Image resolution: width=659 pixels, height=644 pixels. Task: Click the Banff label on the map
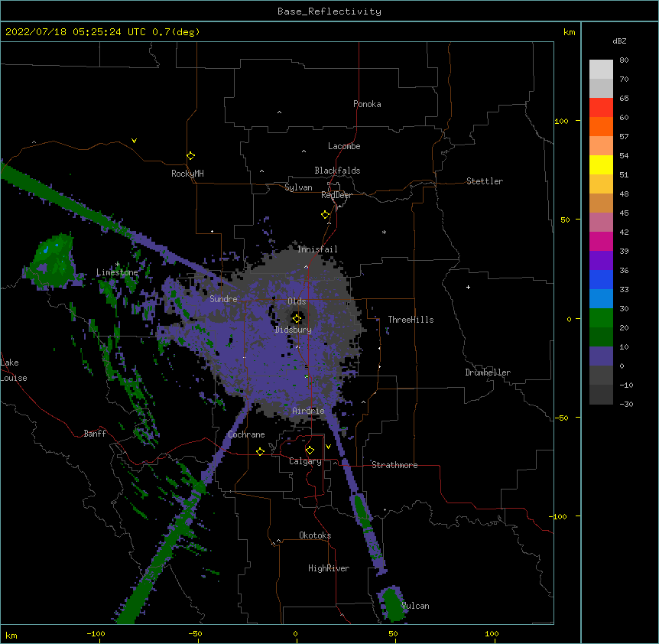point(95,434)
